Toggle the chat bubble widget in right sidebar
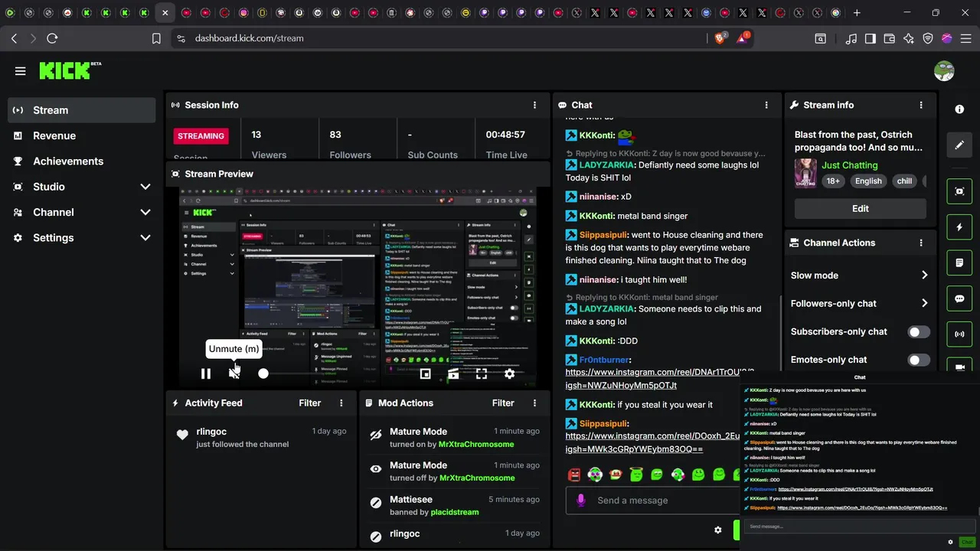 [959, 298]
